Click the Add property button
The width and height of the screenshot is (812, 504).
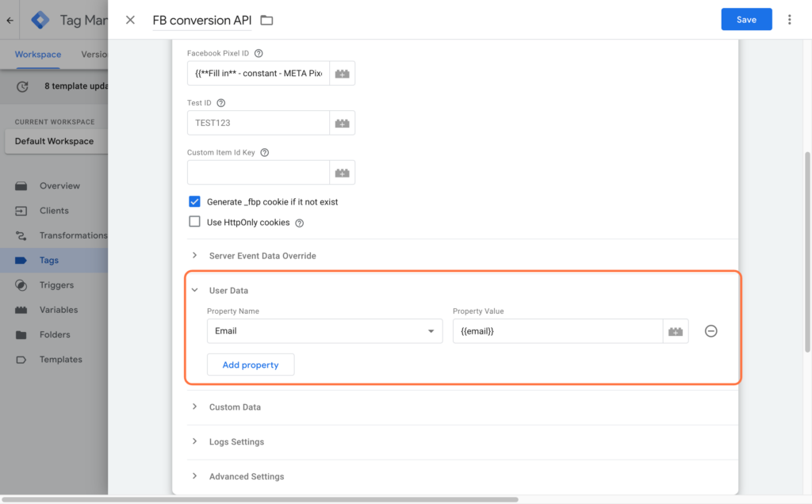point(251,365)
